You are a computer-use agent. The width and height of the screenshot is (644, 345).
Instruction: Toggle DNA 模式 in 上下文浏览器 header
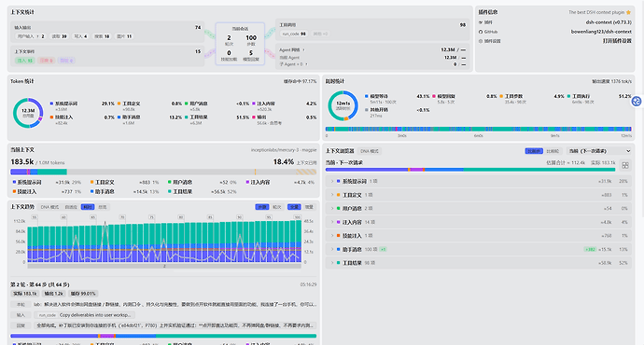[370, 151]
